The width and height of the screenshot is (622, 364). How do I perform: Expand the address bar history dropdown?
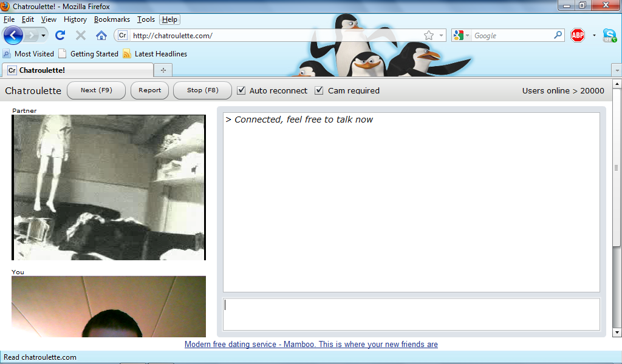coord(441,35)
